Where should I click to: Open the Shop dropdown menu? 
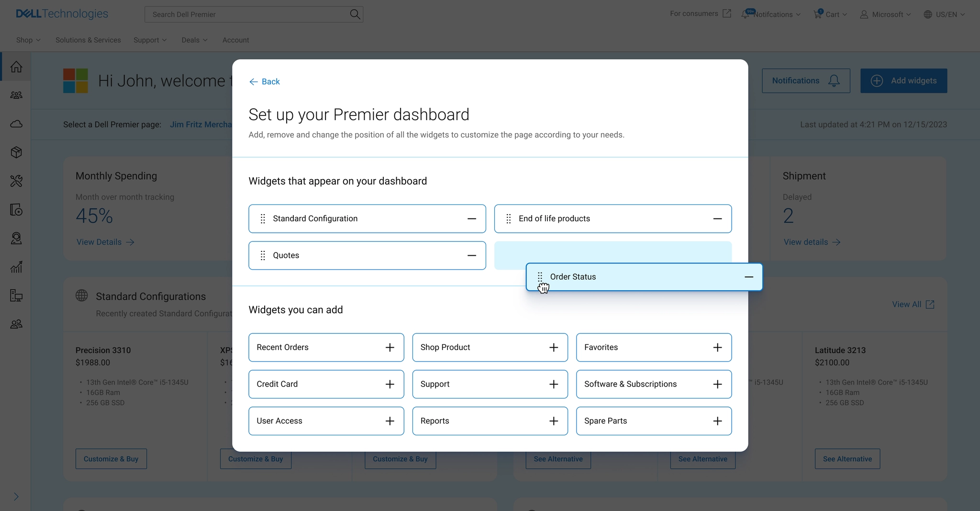28,40
